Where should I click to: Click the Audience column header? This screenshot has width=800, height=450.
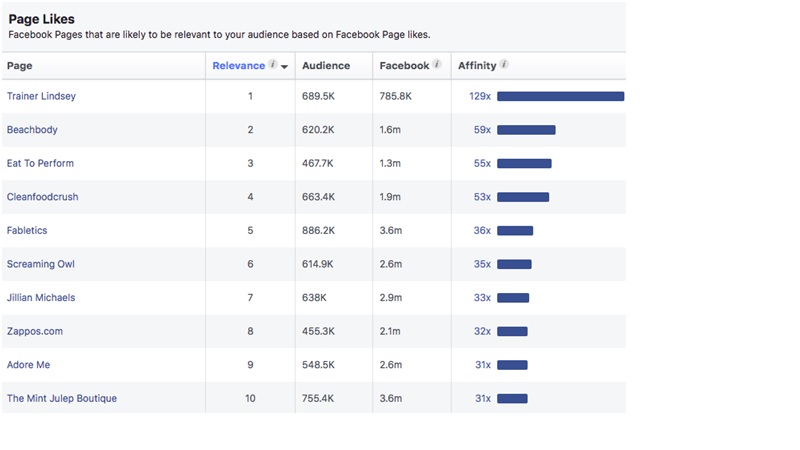click(326, 66)
